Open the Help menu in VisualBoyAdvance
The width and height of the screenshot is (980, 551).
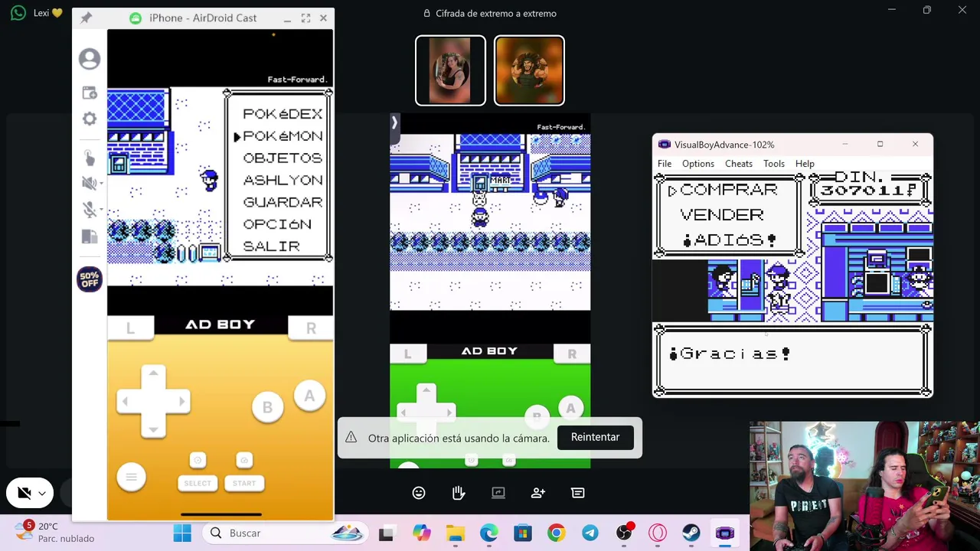(805, 164)
